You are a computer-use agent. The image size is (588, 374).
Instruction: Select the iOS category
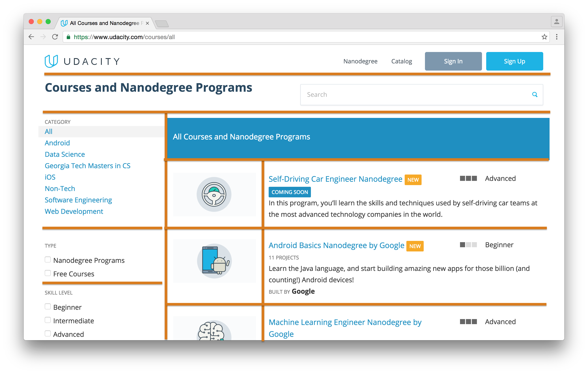pos(50,177)
